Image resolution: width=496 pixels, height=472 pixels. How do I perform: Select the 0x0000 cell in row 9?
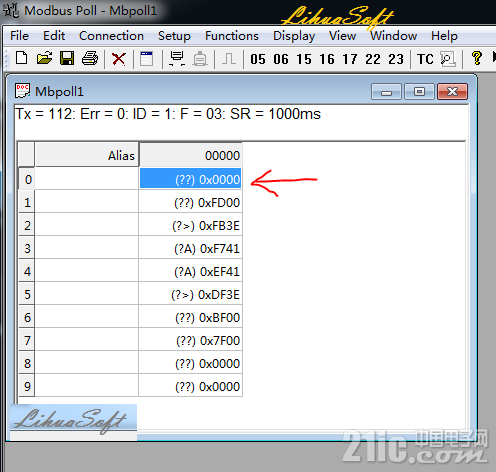click(191, 386)
